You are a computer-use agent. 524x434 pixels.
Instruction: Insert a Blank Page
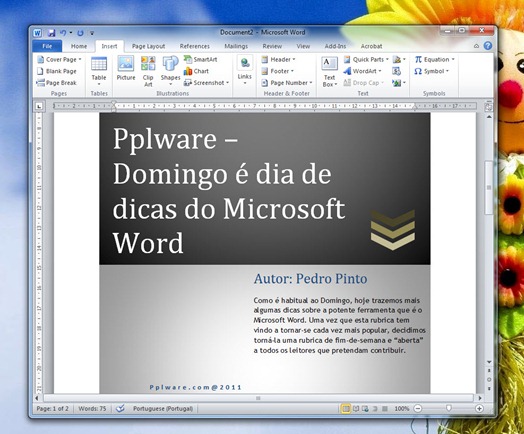pyautogui.click(x=57, y=71)
